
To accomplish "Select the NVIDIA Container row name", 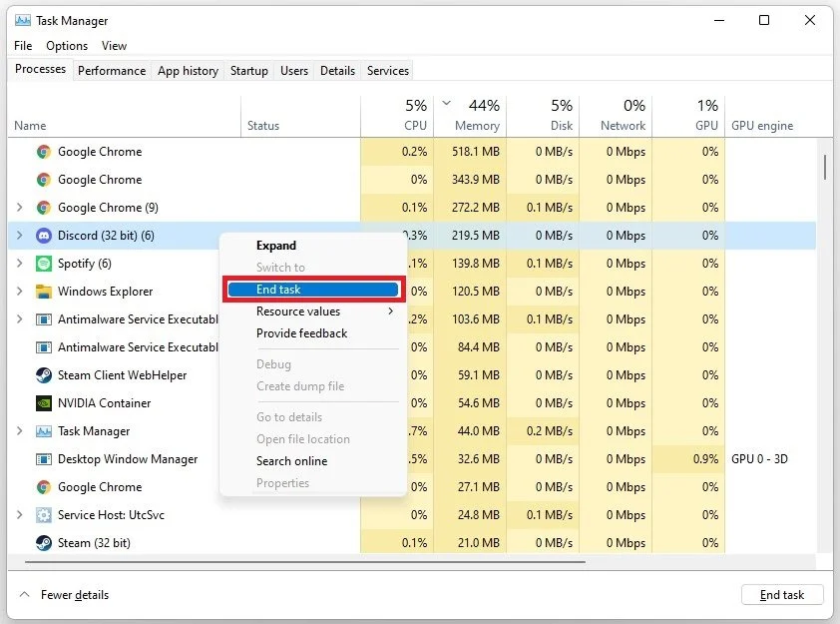I will (104, 403).
